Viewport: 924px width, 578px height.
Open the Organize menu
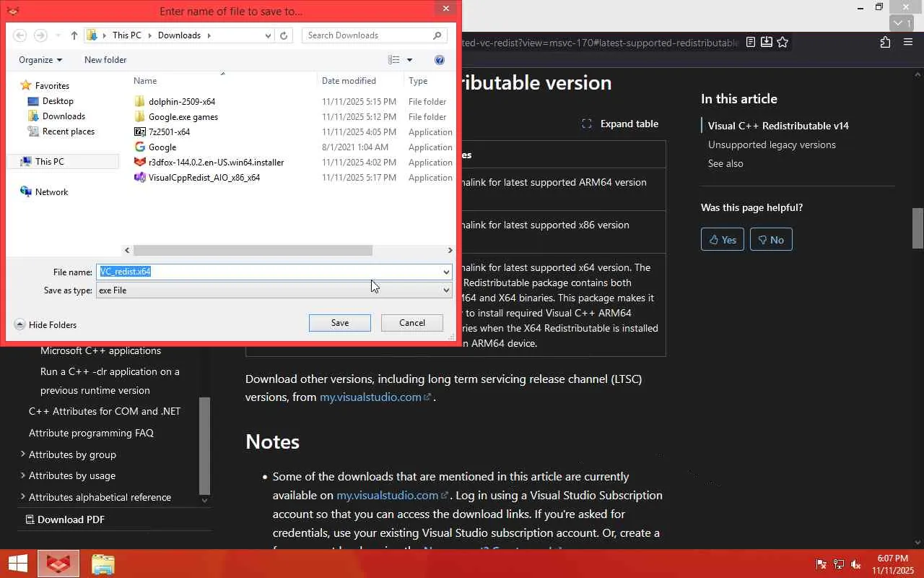40,60
